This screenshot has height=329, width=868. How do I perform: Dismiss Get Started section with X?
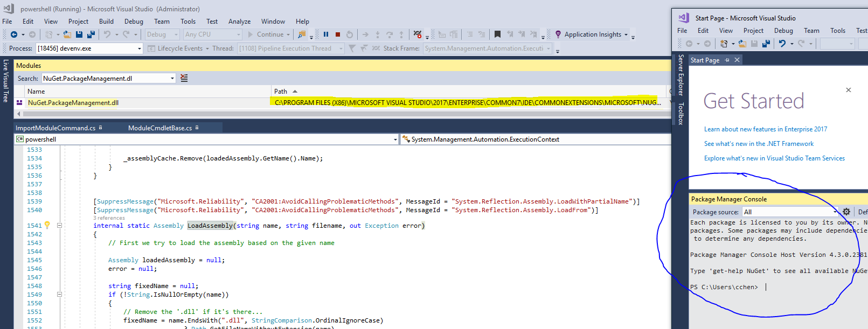[x=848, y=90]
